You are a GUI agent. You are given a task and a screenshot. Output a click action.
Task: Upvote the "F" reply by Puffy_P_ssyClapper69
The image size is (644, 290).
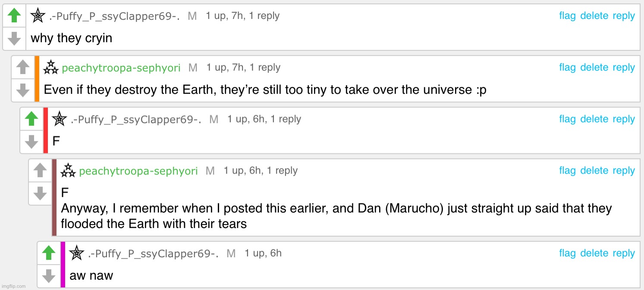coord(31,119)
